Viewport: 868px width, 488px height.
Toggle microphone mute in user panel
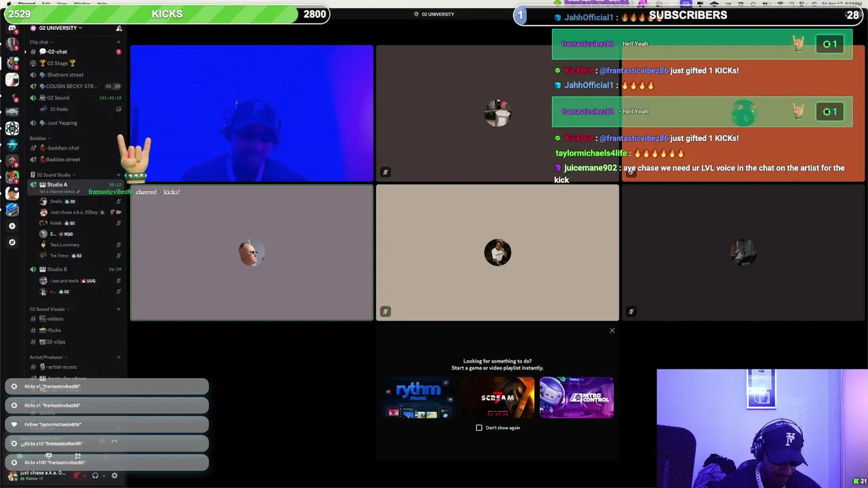pos(77,476)
